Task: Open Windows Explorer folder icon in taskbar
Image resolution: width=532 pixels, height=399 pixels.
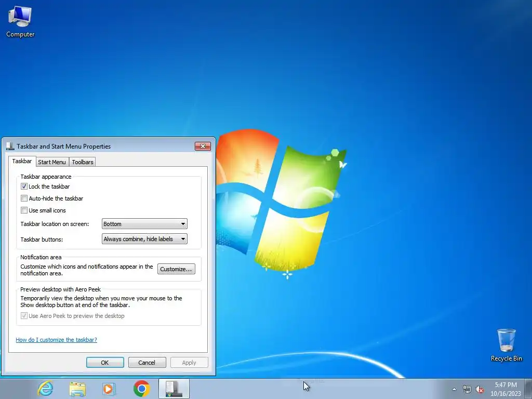Action: (x=77, y=389)
